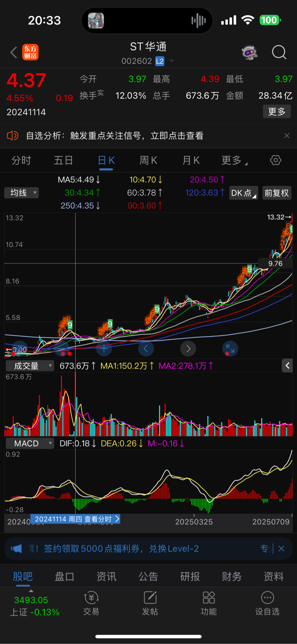
Task: Tap the green 30:4.34 MA value
Action: pyautogui.click(x=83, y=193)
